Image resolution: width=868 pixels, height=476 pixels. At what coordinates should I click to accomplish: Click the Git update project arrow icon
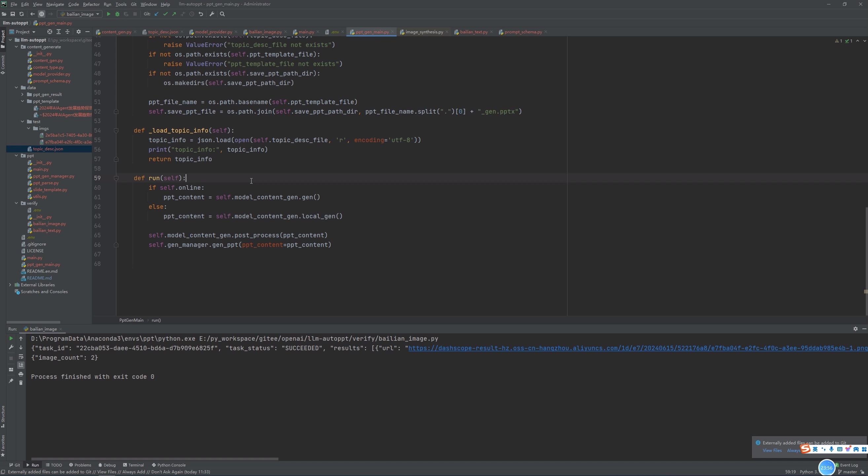pyautogui.click(x=156, y=14)
